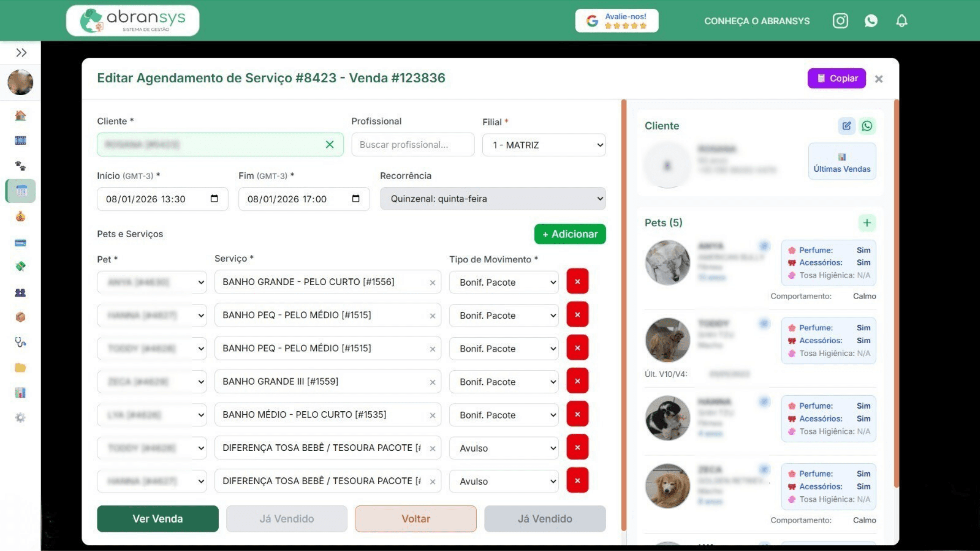This screenshot has width=980, height=551.
Task: Open Avulso dropdown in last service row
Action: click(503, 481)
